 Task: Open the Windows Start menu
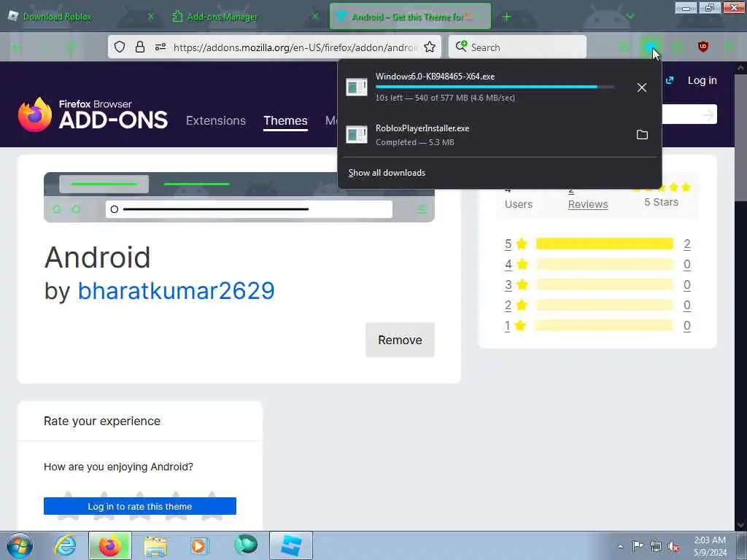point(20,545)
